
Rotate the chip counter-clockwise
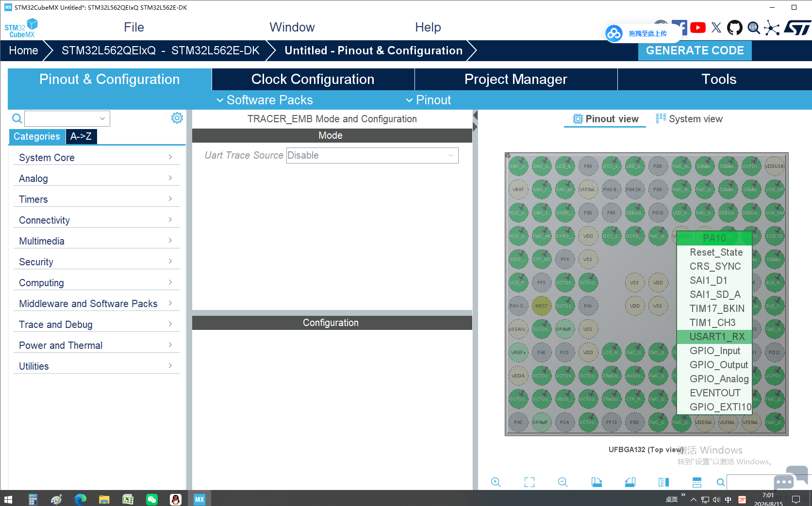click(x=630, y=482)
